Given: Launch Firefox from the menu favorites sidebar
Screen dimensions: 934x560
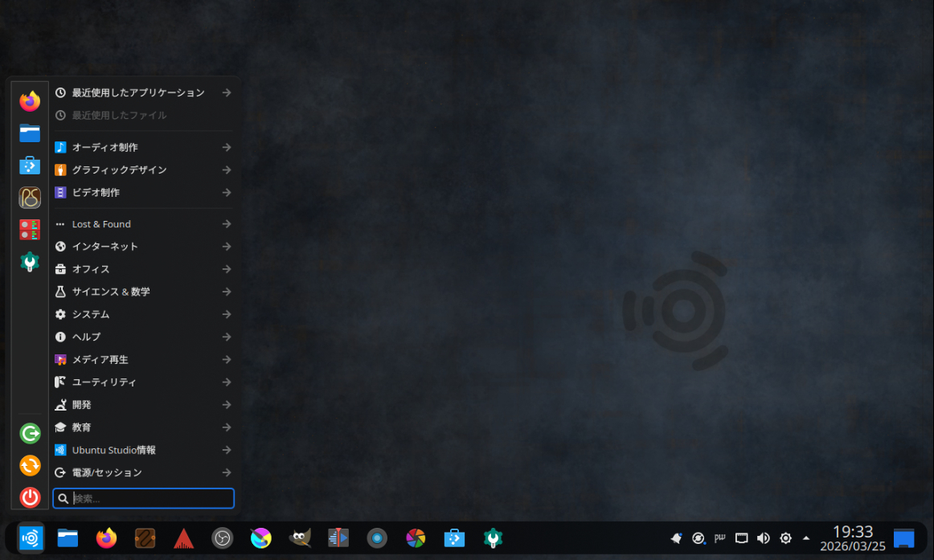Looking at the screenshot, I should click(30, 101).
